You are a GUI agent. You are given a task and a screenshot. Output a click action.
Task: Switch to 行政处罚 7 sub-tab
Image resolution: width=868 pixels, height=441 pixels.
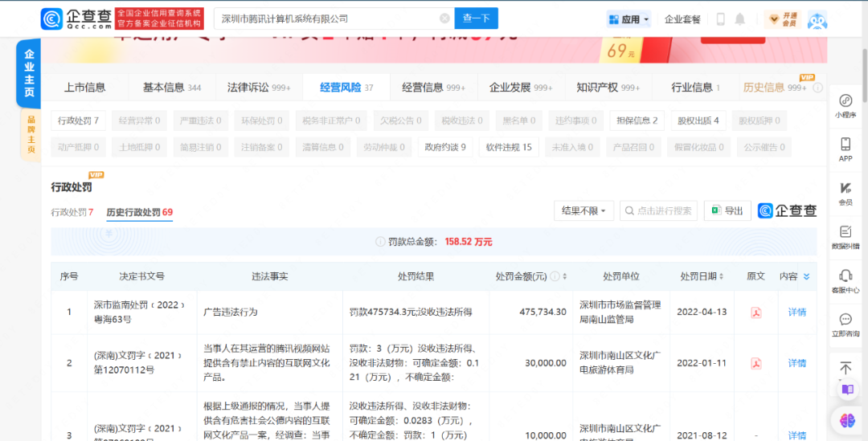pos(72,213)
